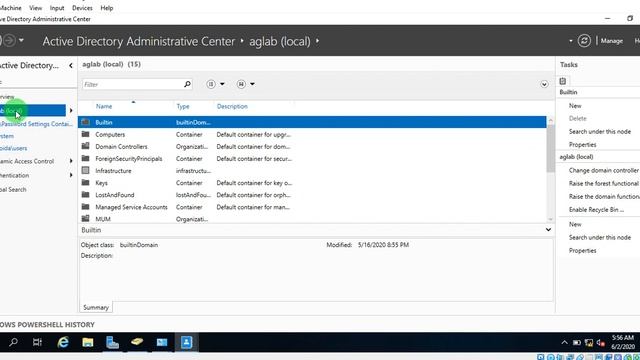Click the ForeignSecurityPrincipals folder icon
This screenshot has height=360, width=640.
click(x=85, y=158)
